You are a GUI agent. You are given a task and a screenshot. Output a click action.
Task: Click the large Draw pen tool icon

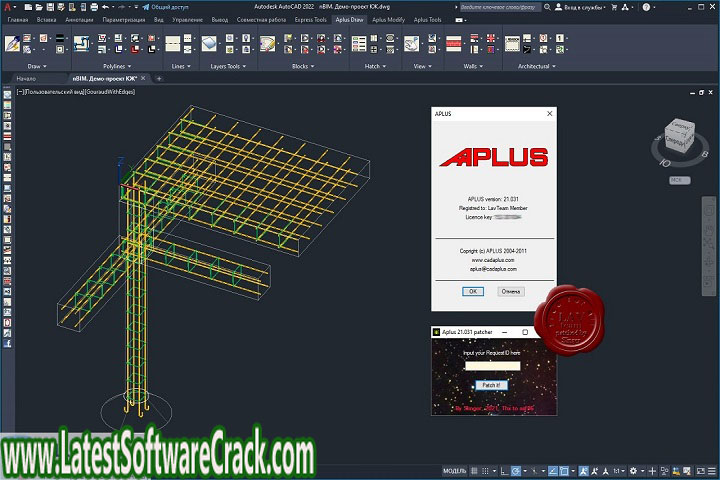point(12,44)
